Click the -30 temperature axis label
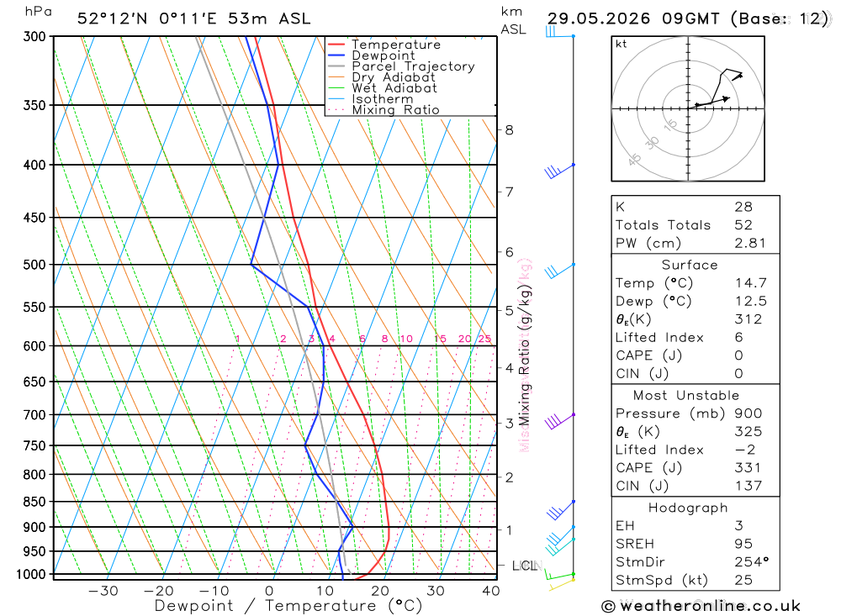The image size is (841, 616). tap(103, 592)
